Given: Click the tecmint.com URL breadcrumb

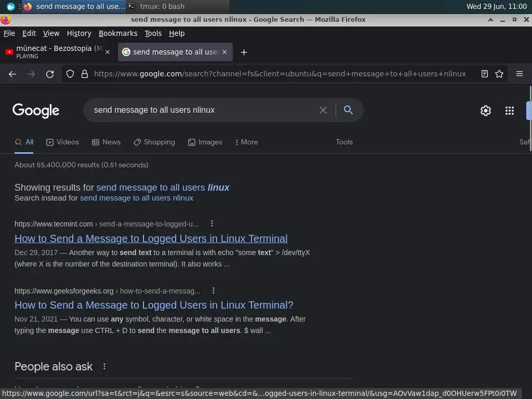Looking at the screenshot, I should [107, 224].
